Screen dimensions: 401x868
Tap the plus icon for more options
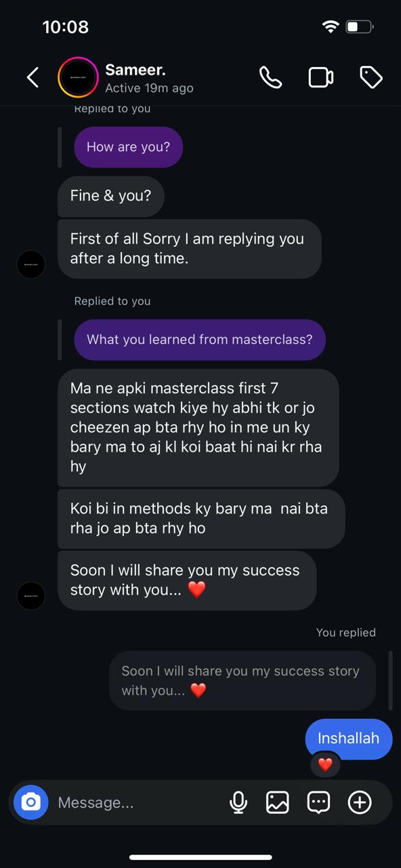click(360, 802)
